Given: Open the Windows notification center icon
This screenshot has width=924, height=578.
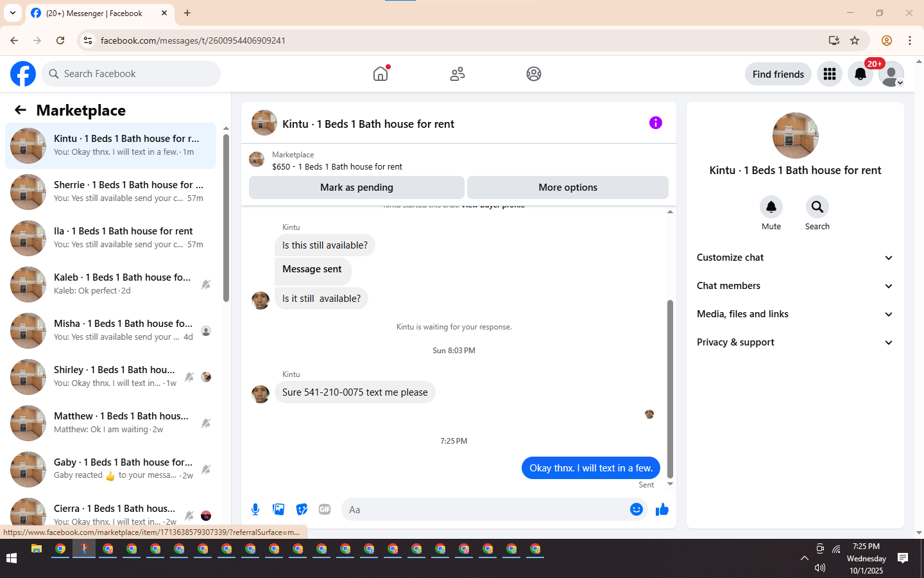Looking at the screenshot, I should [903, 558].
